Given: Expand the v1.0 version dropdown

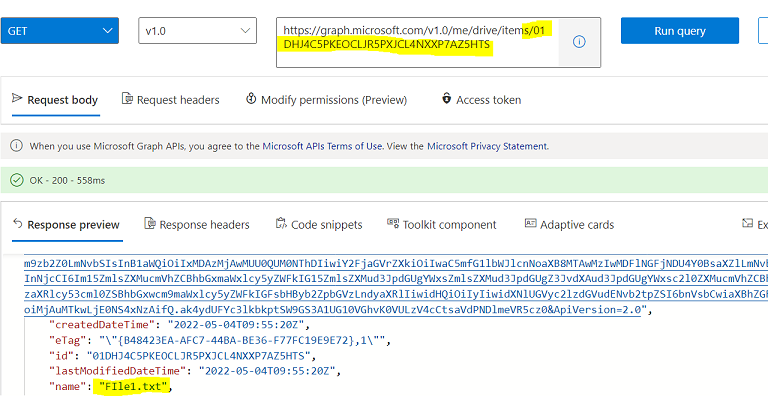Looking at the screenshot, I should coord(197,31).
